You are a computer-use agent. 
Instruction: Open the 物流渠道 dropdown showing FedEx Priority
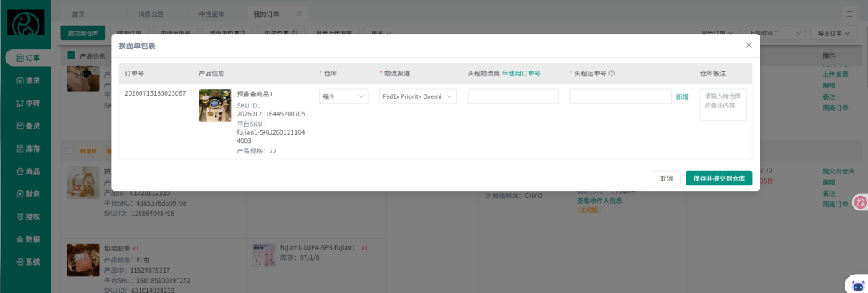click(418, 96)
